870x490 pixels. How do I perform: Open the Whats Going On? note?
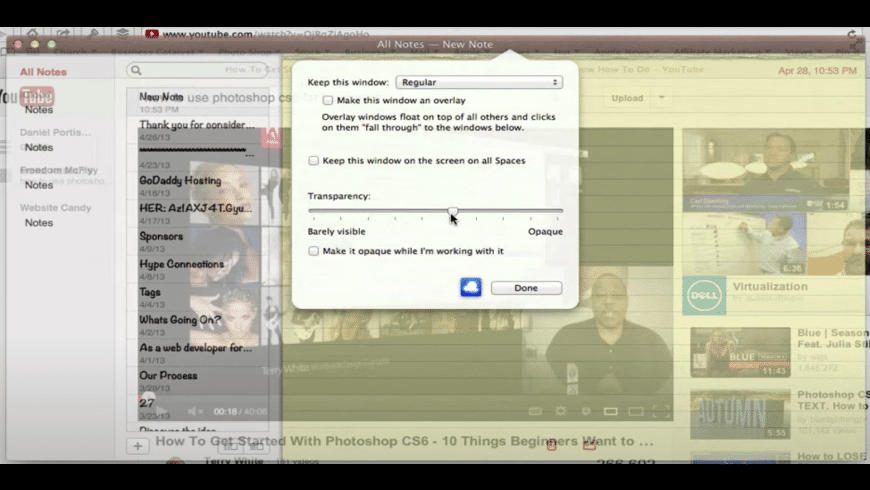pyautogui.click(x=198, y=325)
